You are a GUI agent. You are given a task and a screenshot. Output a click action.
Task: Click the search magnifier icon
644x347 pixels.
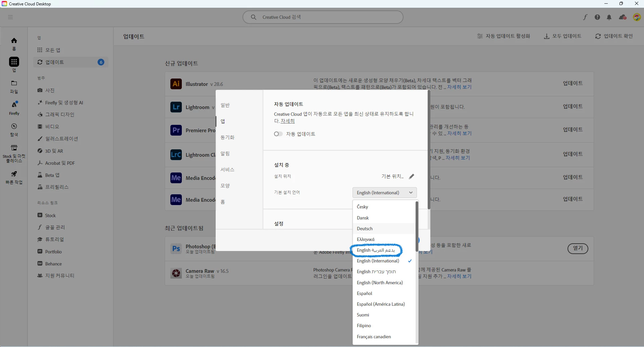point(254,17)
